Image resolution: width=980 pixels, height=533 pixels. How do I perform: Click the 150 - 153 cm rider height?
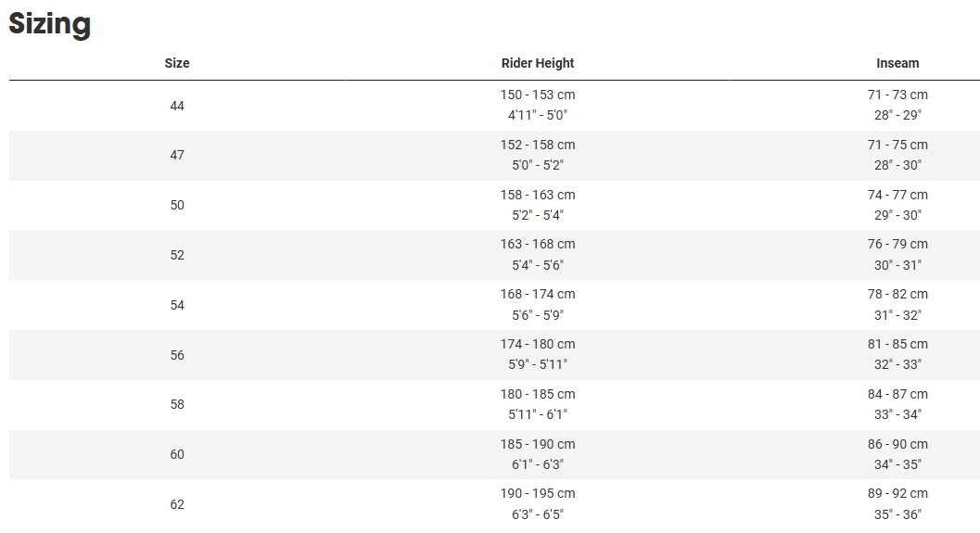tap(538, 95)
